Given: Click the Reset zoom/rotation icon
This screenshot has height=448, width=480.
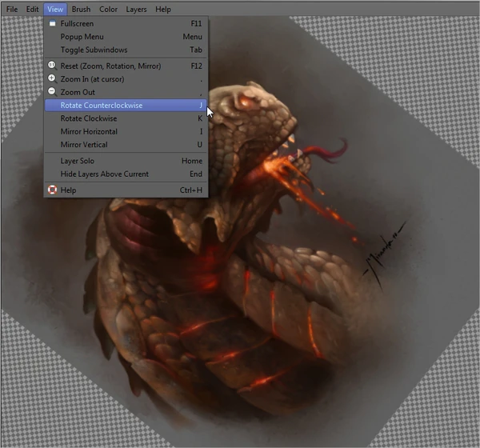Looking at the screenshot, I should pos(52,66).
